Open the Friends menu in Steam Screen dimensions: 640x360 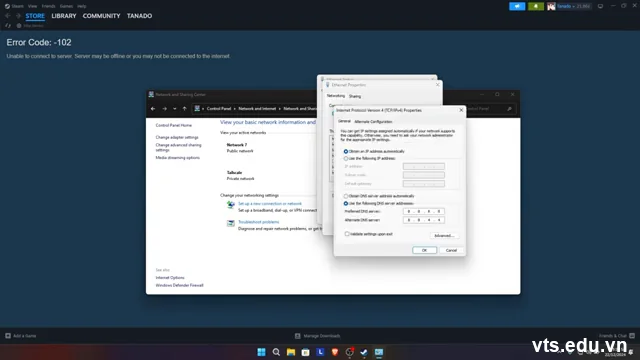48,6
